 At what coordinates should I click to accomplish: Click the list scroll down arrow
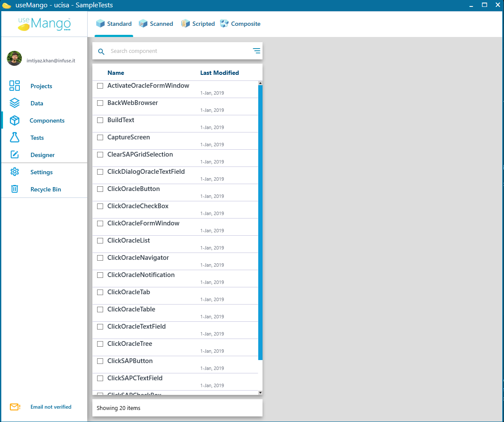point(260,393)
